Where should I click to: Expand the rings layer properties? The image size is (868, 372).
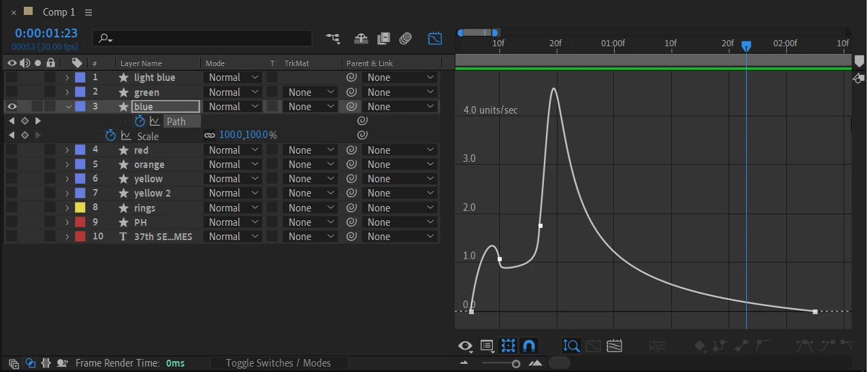click(x=67, y=207)
